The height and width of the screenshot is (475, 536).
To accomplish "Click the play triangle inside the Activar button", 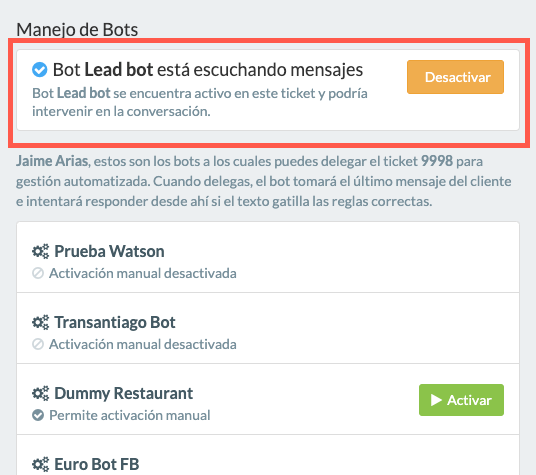I will (436, 400).
